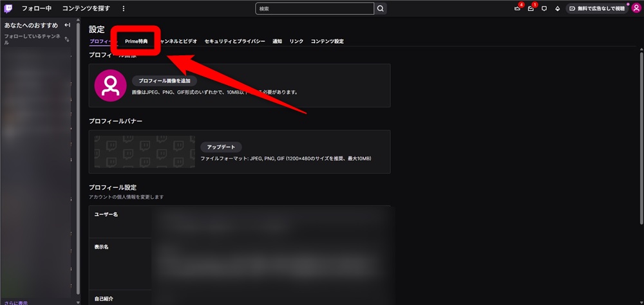Sort followed channels with arrows icon
Screen dimensions: 644x305
[x=67, y=39]
